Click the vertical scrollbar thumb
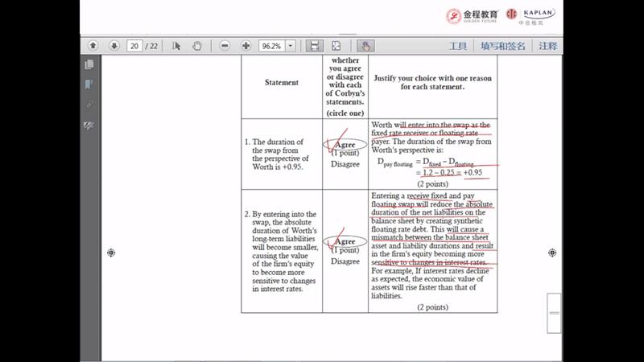Viewport: 644px width, 362px height. coord(554,313)
